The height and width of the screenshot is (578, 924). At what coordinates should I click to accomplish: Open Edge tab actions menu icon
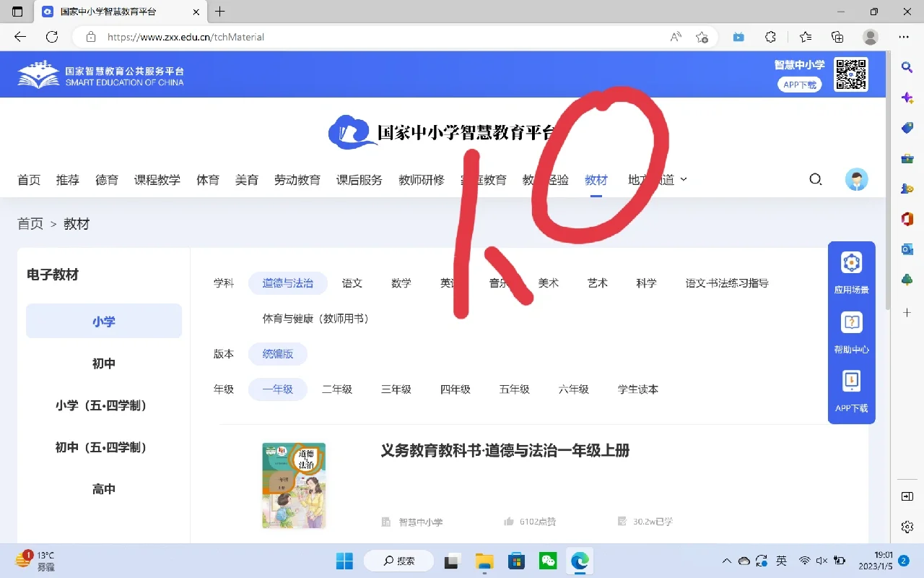tap(17, 12)
